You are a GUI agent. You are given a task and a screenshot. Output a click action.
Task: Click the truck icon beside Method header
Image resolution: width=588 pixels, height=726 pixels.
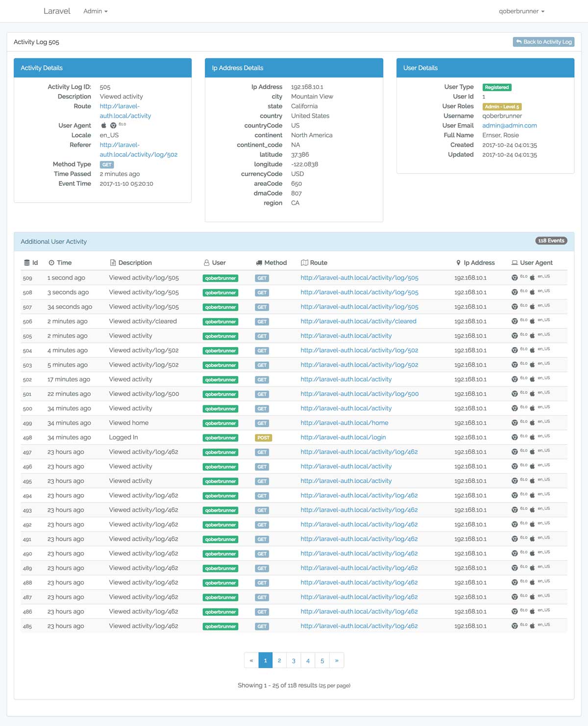(x=259, y=263)
